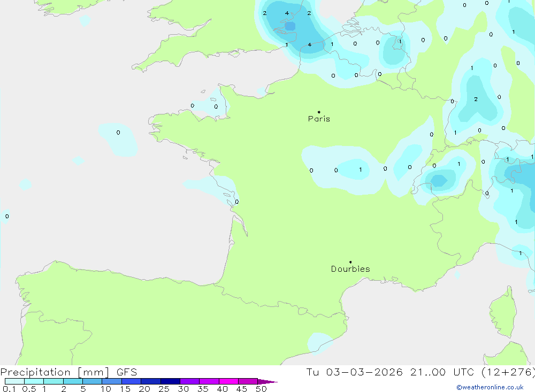
Task: Click the '30' legend tick label
Action: 184,389
